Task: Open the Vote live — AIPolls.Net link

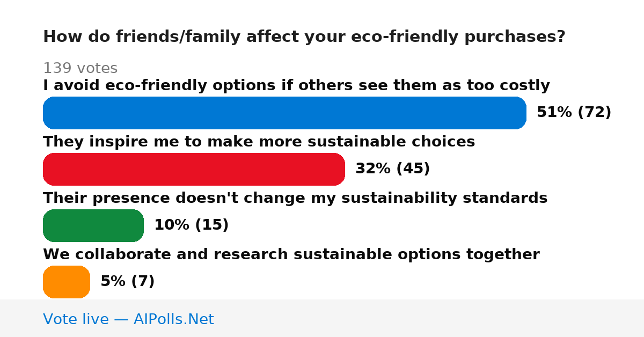Action: (128, 319)
